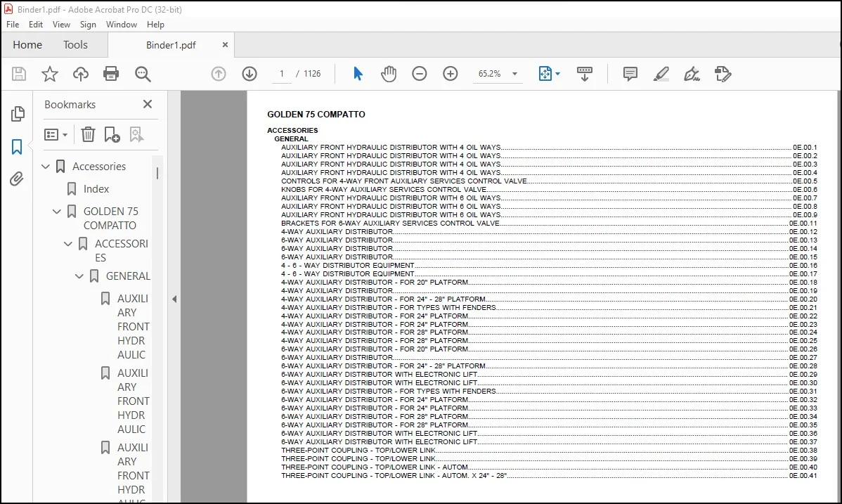The height and width of the screenshot is (504, 842).
Task: Click the Save file icon
Action: (x=19, y=74)
